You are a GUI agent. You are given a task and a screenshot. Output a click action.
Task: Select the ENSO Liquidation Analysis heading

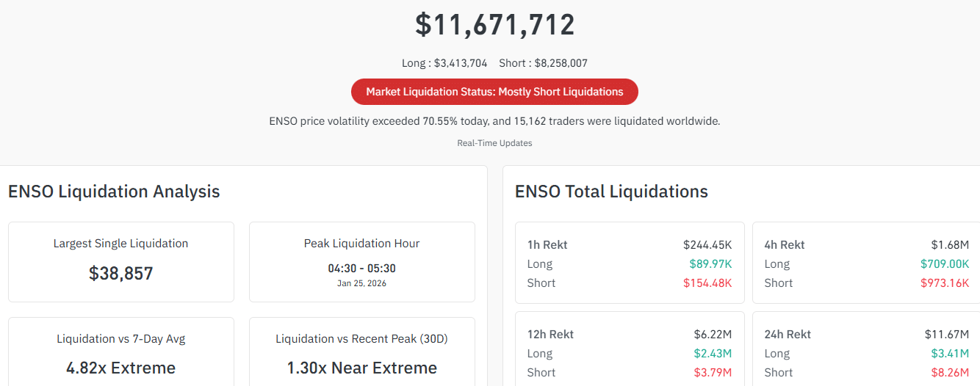pos(114,192)
